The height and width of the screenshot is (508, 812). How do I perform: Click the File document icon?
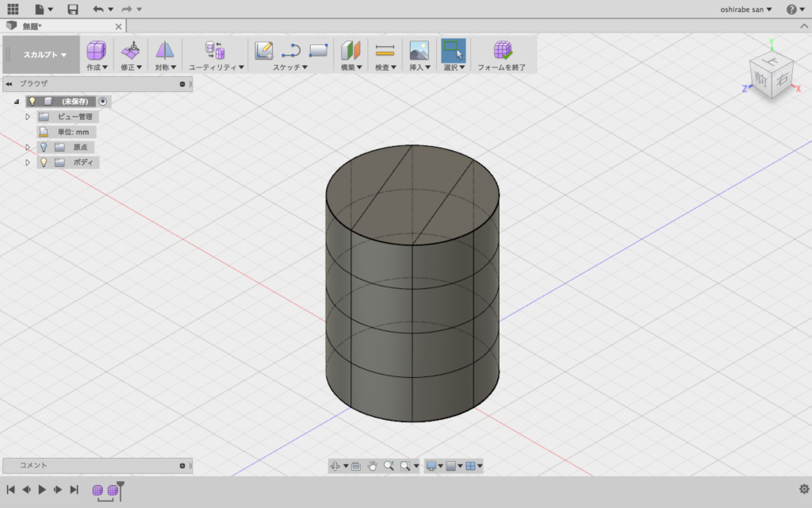click(x=40, y=9)
